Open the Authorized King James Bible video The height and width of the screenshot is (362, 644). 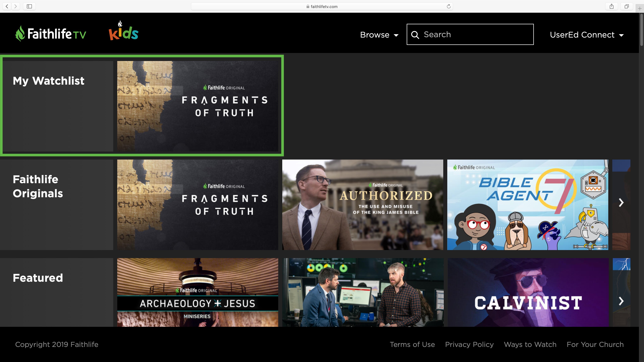pos(362,205)
